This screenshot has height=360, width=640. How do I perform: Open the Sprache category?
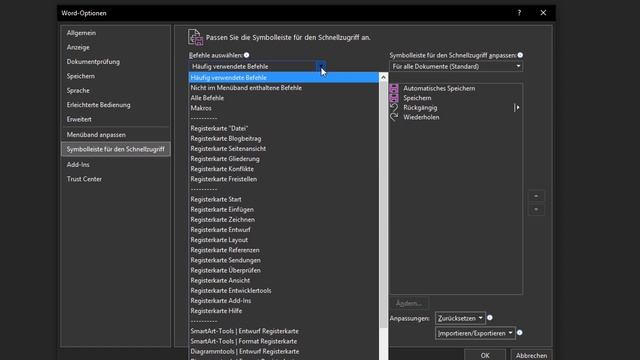116,91
